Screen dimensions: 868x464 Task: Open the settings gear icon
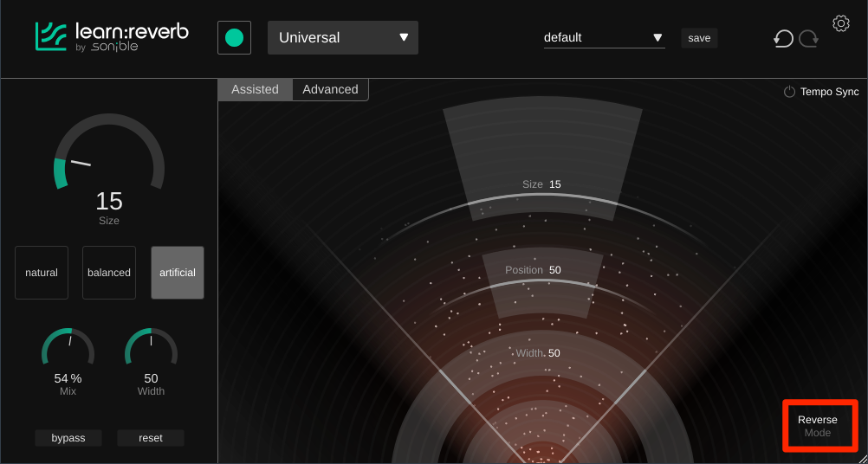(840, 23)
